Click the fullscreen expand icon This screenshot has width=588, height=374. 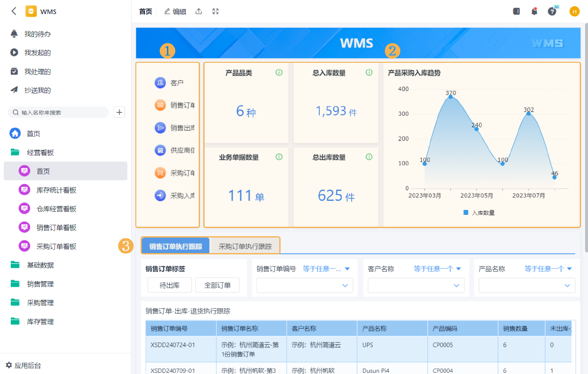(x=215, y=12)
